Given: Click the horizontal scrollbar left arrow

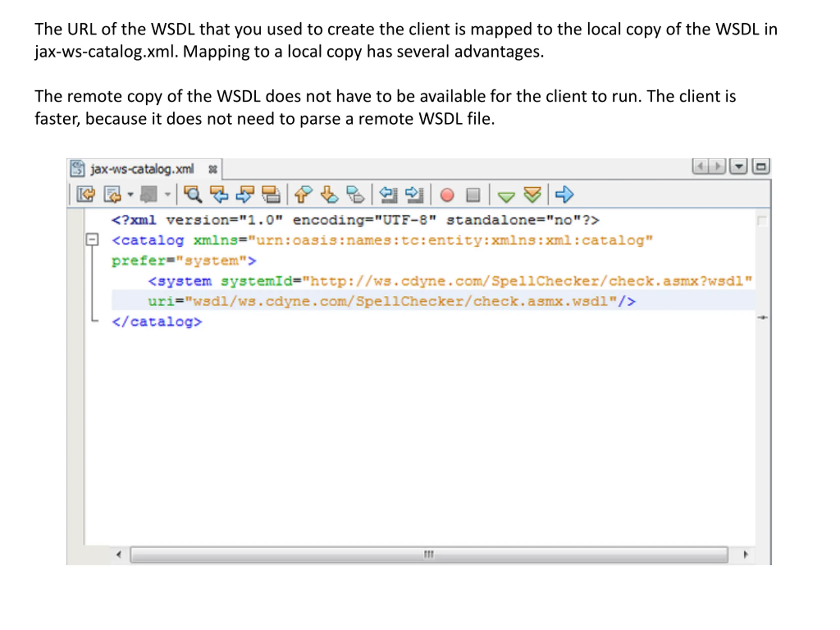Looking at the screenshot, I should pyautogui.click(x=119, y=555).
